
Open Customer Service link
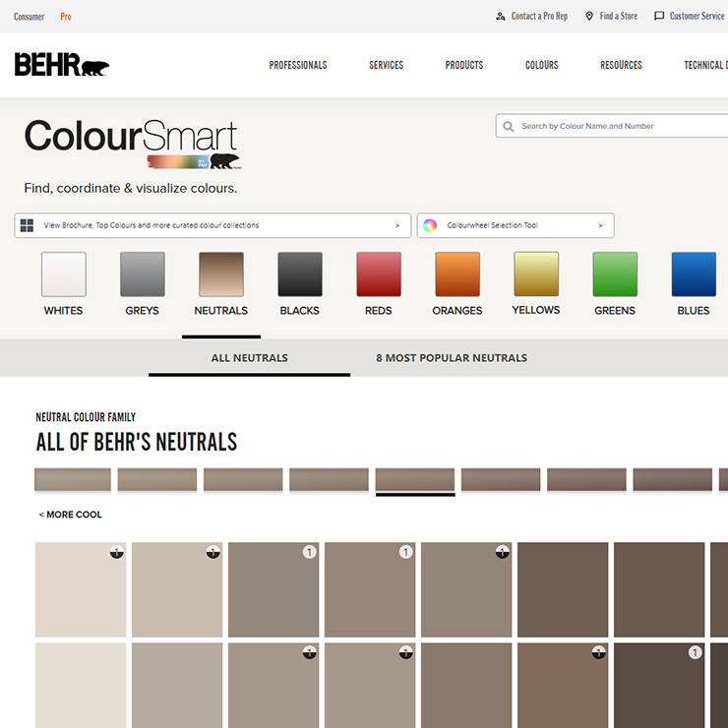click(x=697, y=17)
